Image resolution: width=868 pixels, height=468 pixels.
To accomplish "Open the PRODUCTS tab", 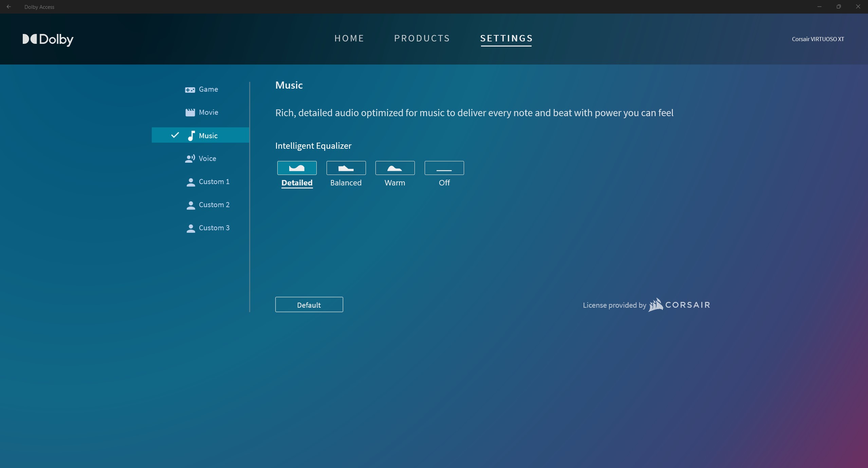I will 422,38.
